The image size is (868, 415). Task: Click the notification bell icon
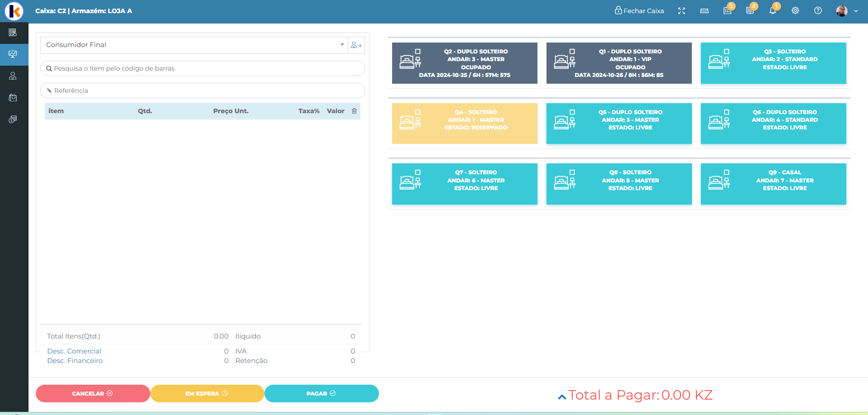(x=772, y=11)
